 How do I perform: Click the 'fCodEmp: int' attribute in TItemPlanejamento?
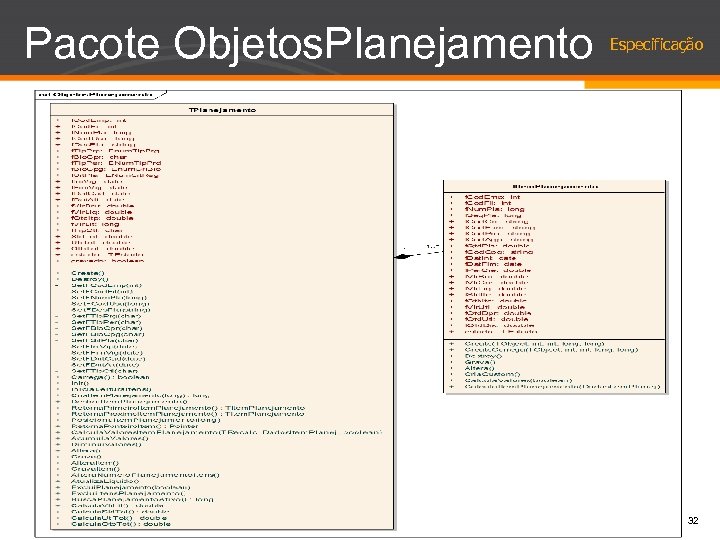[x=493, y=197]
